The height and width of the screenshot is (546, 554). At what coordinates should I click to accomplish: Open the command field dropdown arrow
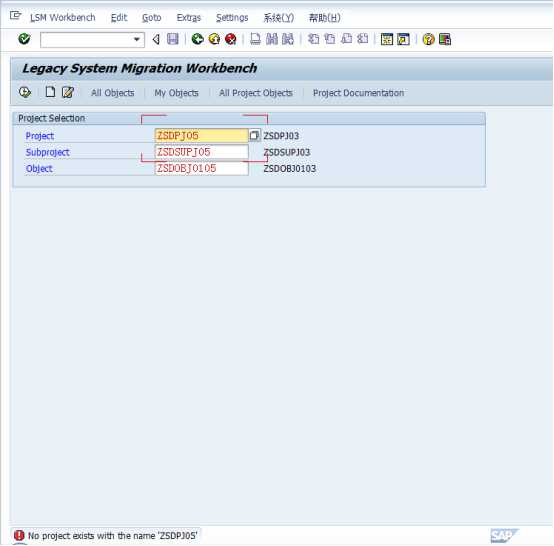(136, 40)
